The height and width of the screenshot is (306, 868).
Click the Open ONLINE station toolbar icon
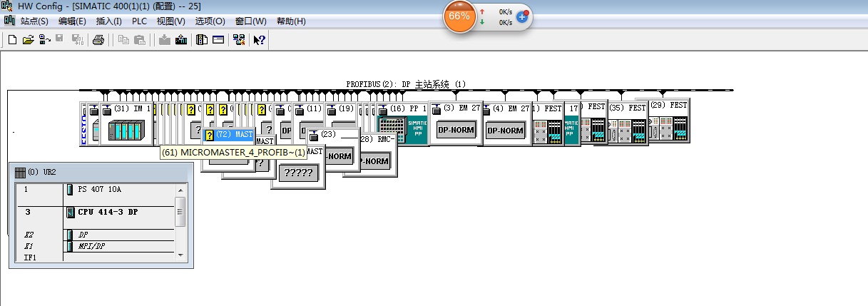click(44, 40)
